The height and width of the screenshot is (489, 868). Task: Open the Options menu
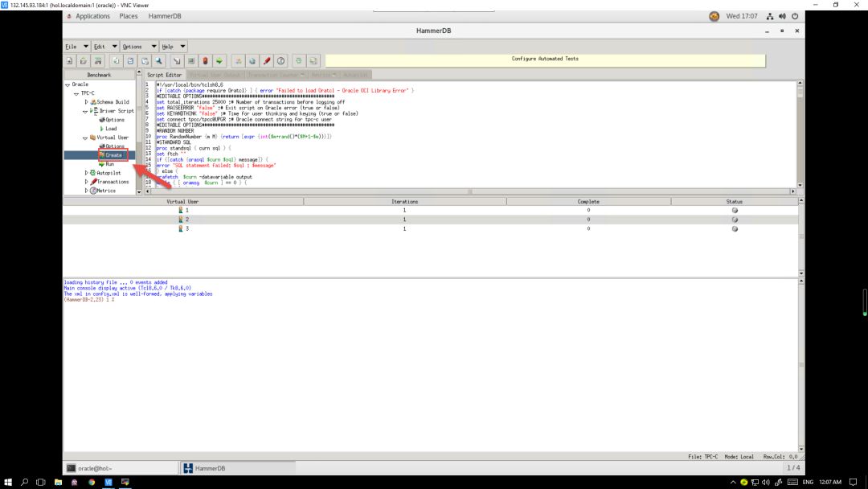point(132,47)
